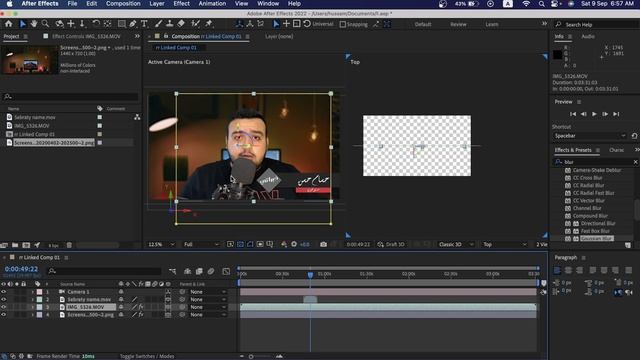Toggle frame blending icon in timeline
The height and width of the screenshot is (360, 640).
[x=199, y=271]
